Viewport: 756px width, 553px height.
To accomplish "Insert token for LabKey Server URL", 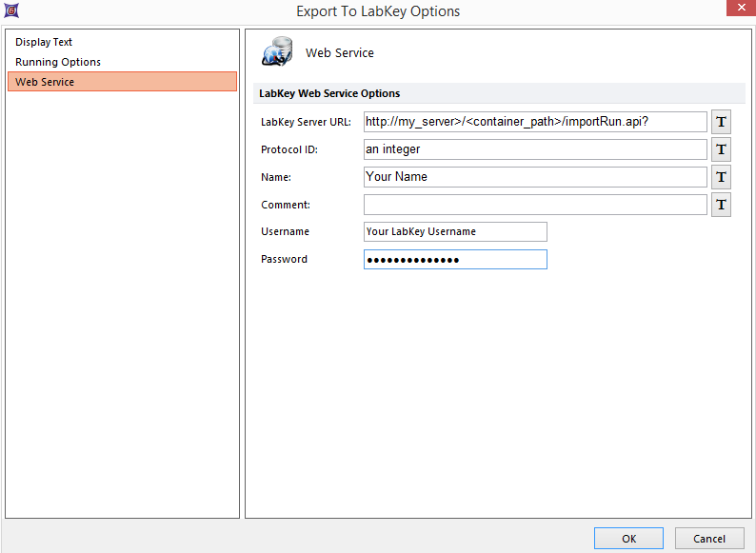I will click(x=721, y=122).
